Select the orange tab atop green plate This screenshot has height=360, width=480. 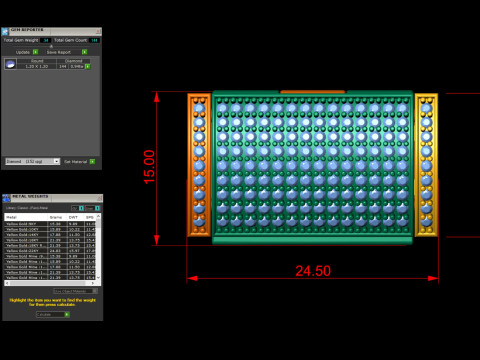point(313,91)
